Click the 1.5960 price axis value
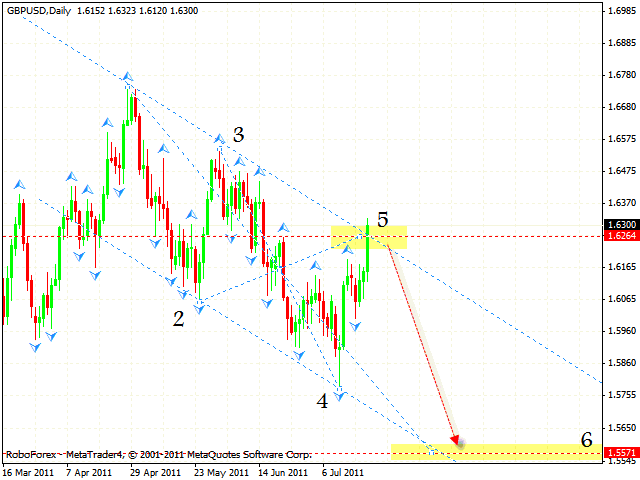 tap(622, 331)
